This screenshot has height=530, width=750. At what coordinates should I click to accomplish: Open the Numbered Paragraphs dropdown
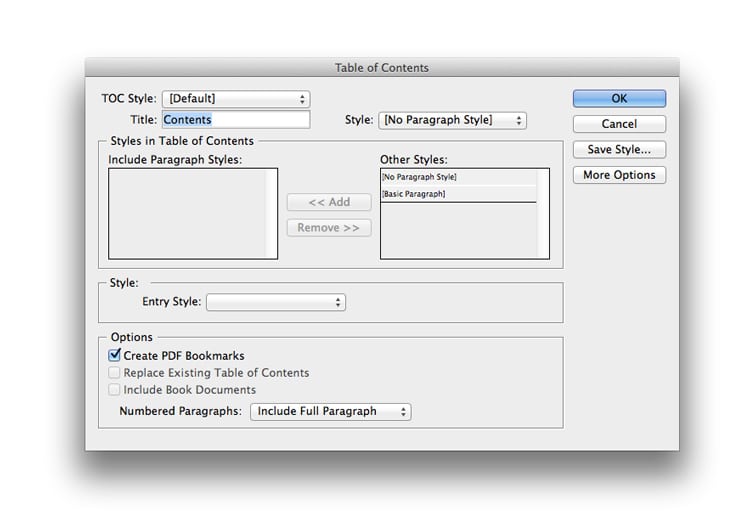[x=331, y=411]
